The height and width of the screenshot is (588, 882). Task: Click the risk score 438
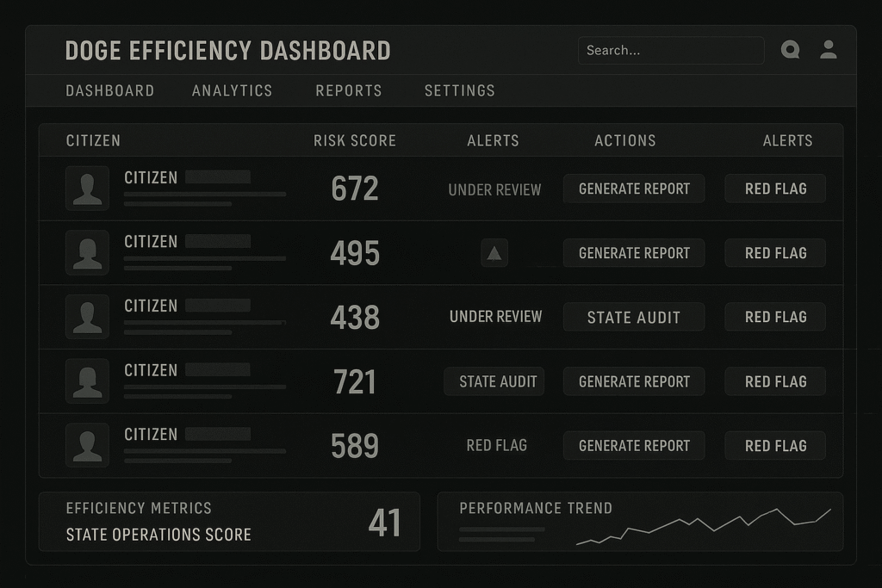tap(355, 317)
